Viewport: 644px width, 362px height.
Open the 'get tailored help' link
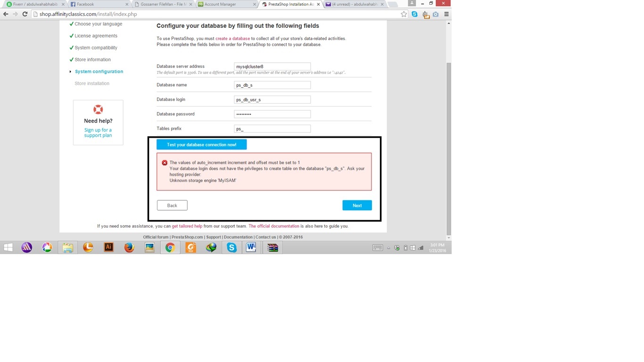[x=187, y=226]
